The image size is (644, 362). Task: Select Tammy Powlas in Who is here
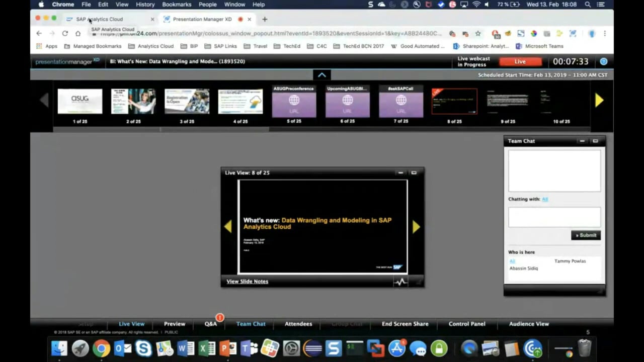pyautogui.click(x=570, y=261)
